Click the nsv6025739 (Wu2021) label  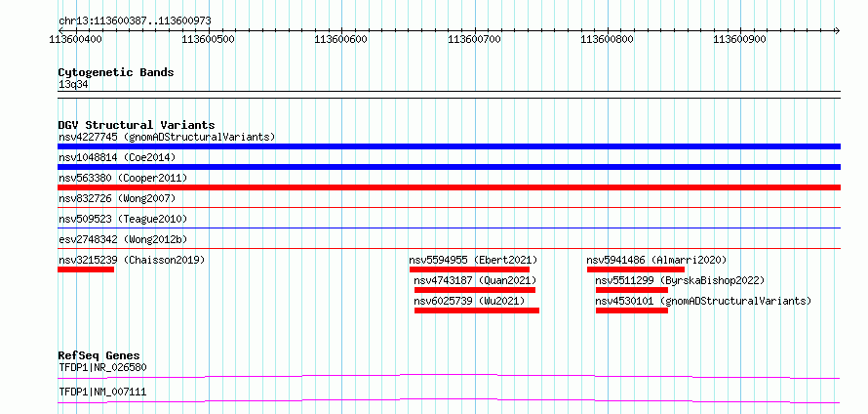[469, 301]
